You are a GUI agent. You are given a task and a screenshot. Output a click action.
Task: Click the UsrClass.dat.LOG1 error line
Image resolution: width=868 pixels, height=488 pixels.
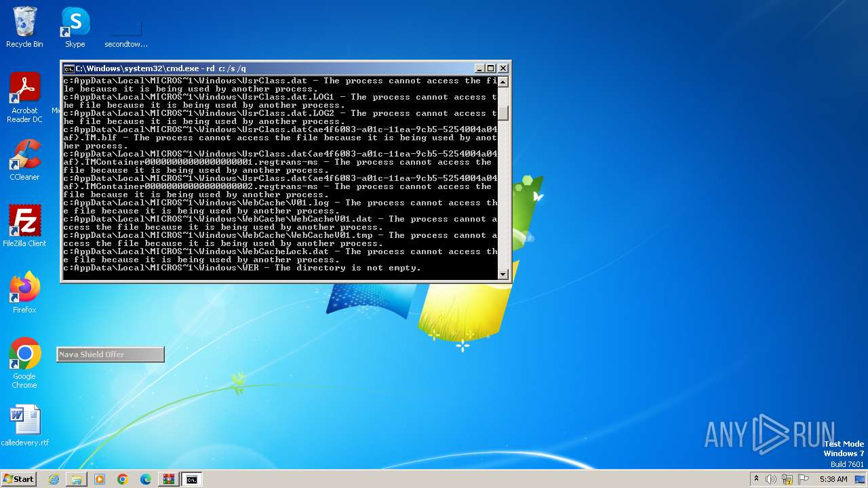pyautogui.click(x=280, y=101)
